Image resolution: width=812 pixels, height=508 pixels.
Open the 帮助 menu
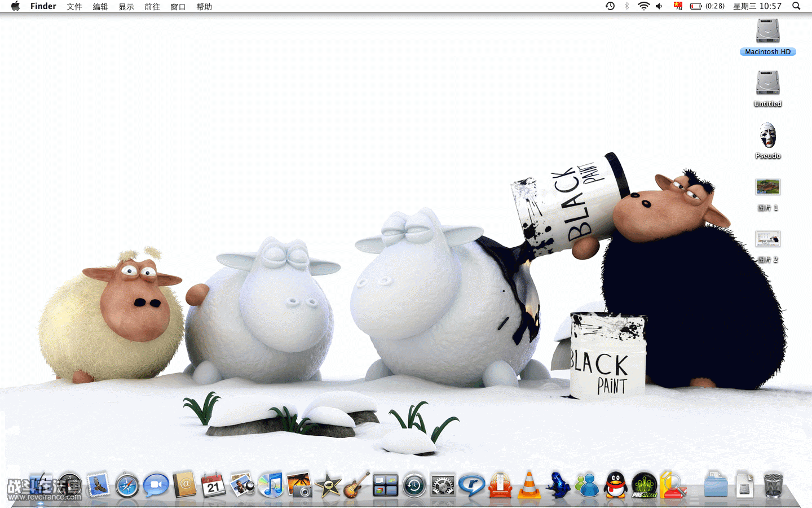(204, 7)
